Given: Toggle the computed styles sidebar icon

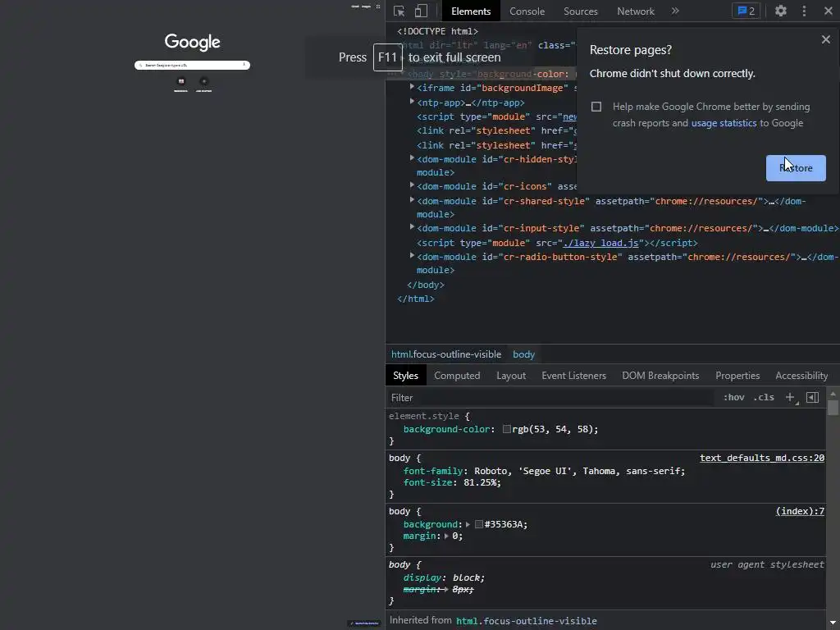Looking at the screenshot, I should [813, 398].
